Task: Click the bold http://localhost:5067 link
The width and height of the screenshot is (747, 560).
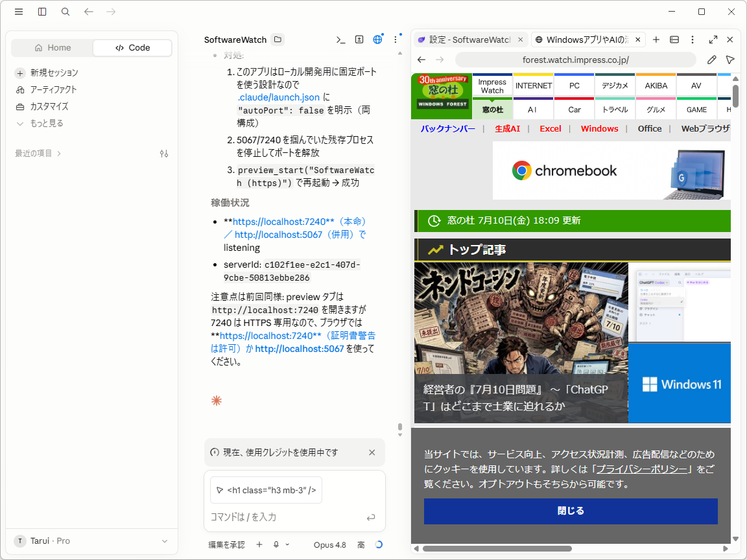Action: pos(300,349)
